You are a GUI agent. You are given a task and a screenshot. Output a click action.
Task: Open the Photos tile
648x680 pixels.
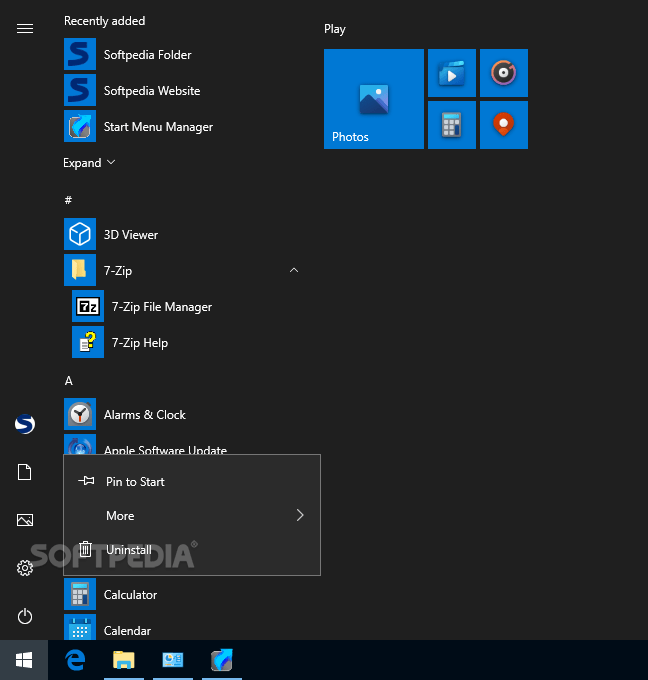[x=373, y=99]
